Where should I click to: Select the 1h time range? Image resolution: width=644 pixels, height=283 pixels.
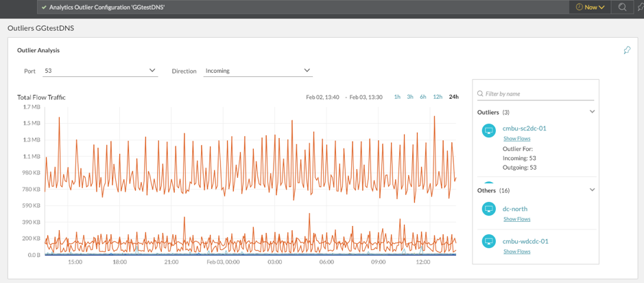(x=397, y=97)
